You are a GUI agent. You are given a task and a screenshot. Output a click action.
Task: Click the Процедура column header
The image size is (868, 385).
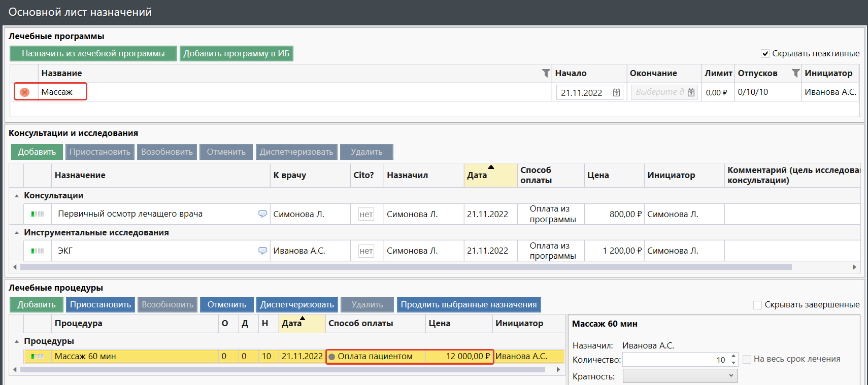79,323
